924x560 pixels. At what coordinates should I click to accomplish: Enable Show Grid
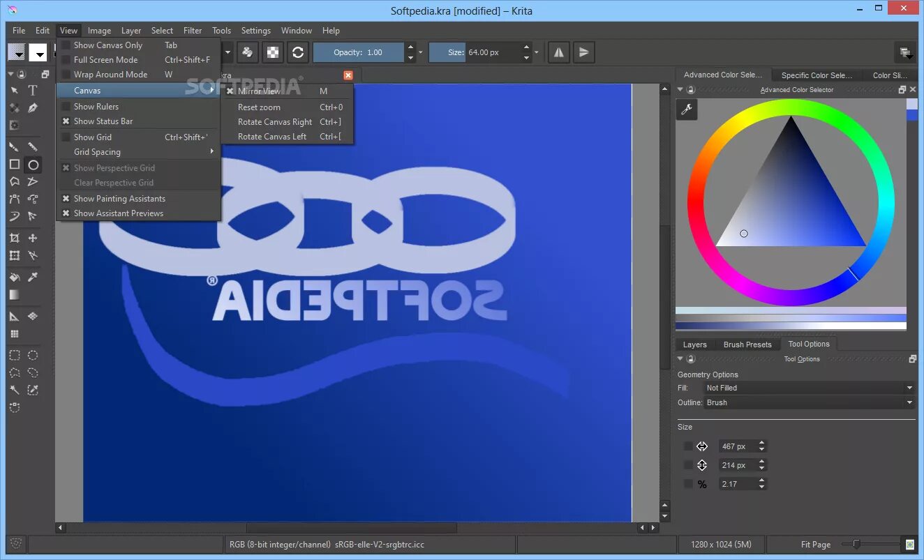click(x=138, y=137)
